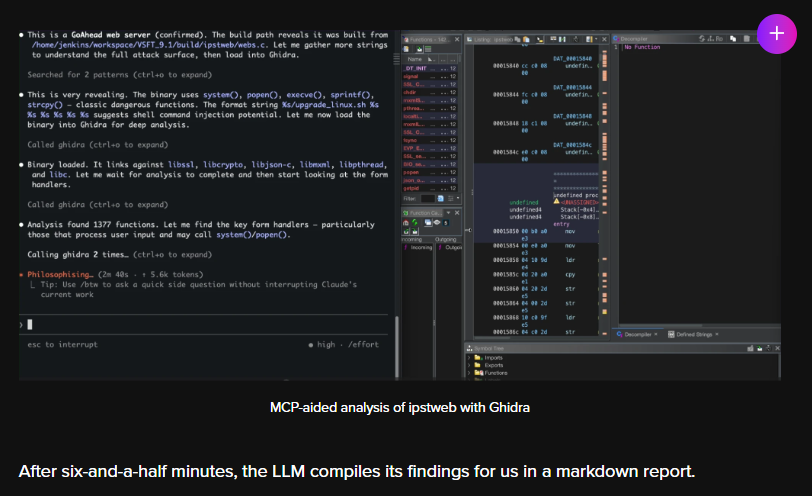Viewport: 812px width, 496px height.
Task: Click the Listing overview margin bar with orange markers
Action: (x=604, y=192)
